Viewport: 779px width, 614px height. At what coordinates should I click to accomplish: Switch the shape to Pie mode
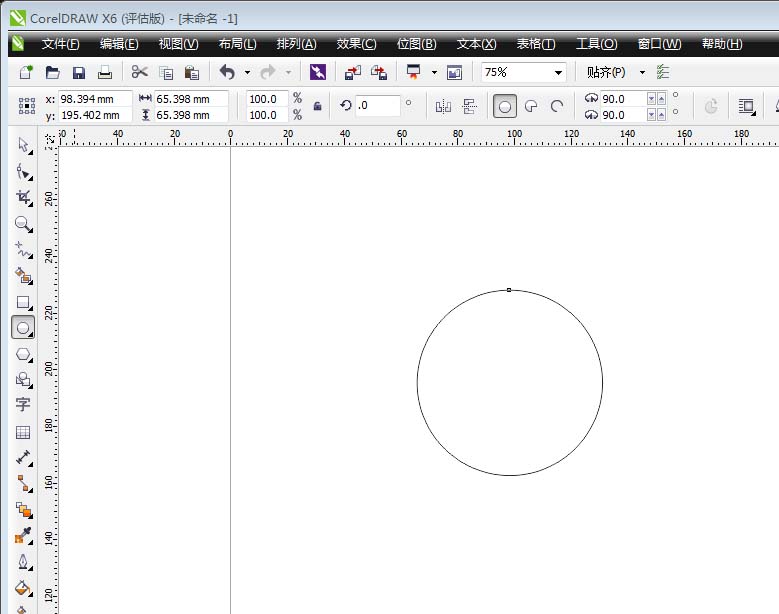(531, 106)
